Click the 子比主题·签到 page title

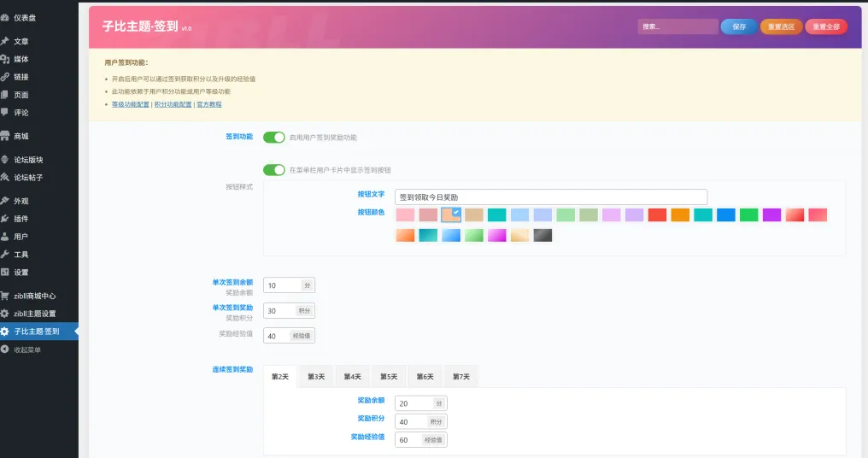coord(140,26)
